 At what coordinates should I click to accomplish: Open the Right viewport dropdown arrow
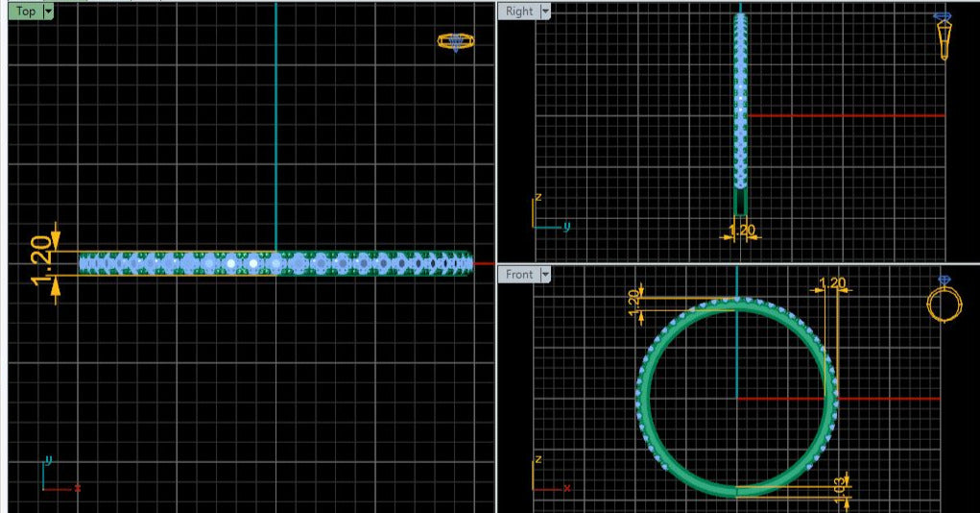(x=545, y=12)
